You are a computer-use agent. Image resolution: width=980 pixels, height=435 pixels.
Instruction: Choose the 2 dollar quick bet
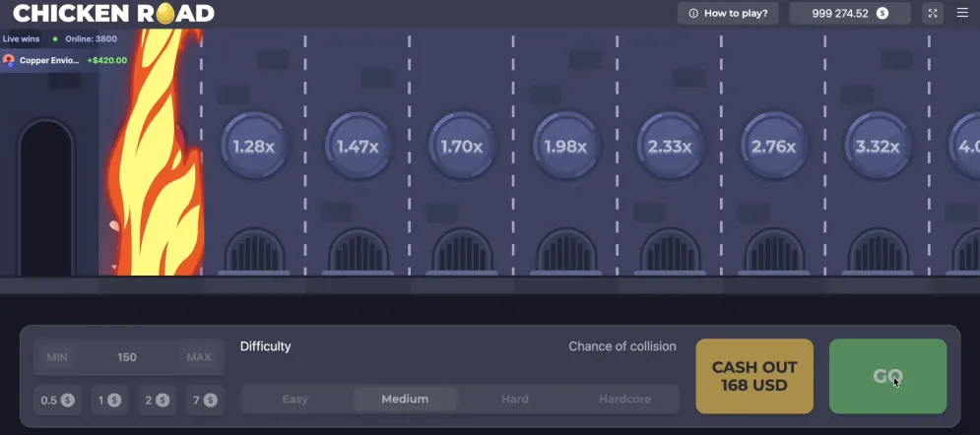157,400
